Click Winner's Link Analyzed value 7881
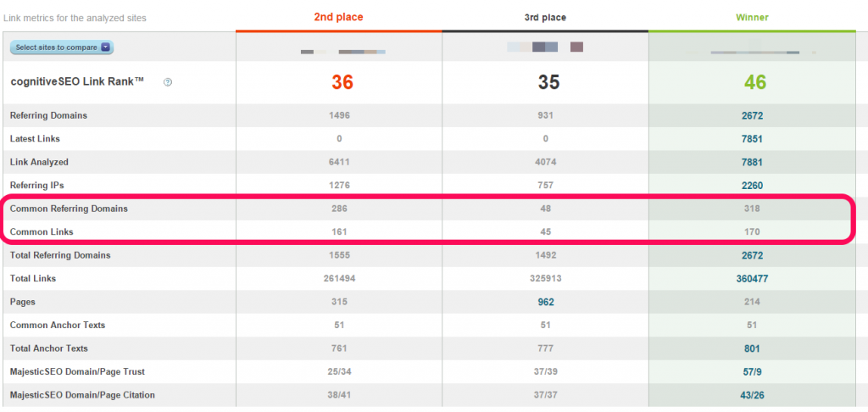This screenshot has height=412, width=868. [x=752, y=162]
